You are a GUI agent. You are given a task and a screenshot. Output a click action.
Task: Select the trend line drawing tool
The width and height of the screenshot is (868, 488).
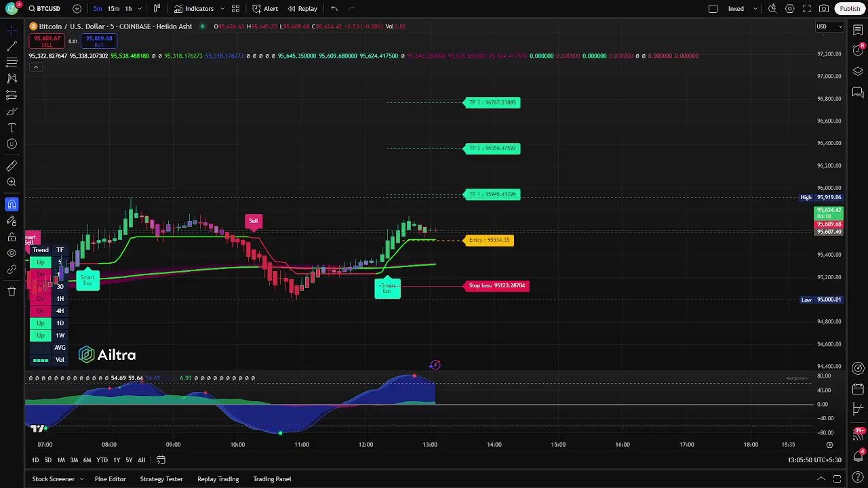tap(12, 46)
